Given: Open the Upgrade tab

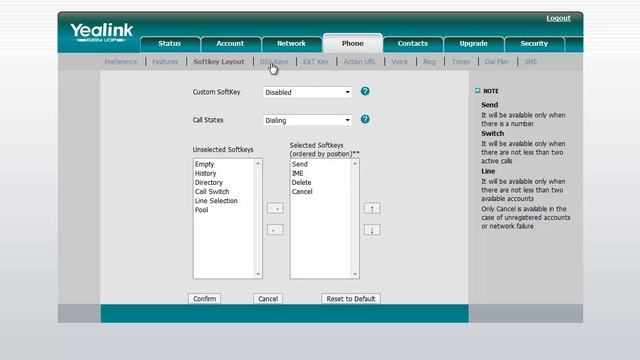Looking at the screenshot, I should point(473,44).
